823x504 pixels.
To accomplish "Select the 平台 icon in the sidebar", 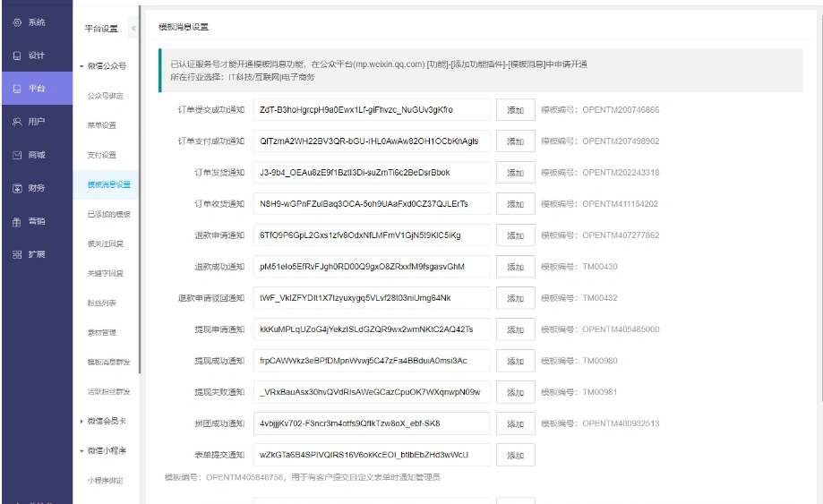I will [17, 89].
